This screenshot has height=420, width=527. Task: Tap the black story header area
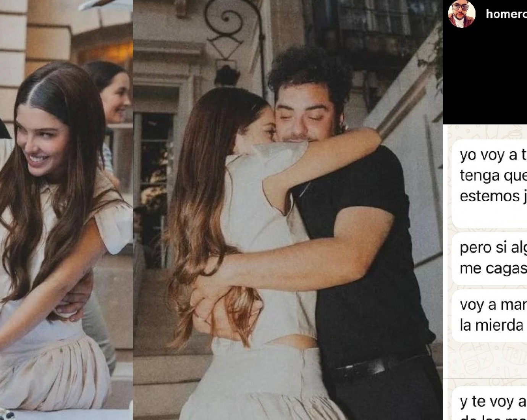[485, 76]
